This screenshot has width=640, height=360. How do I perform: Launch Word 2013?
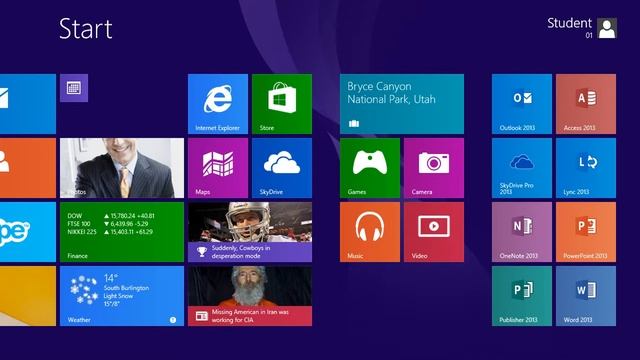586,296
